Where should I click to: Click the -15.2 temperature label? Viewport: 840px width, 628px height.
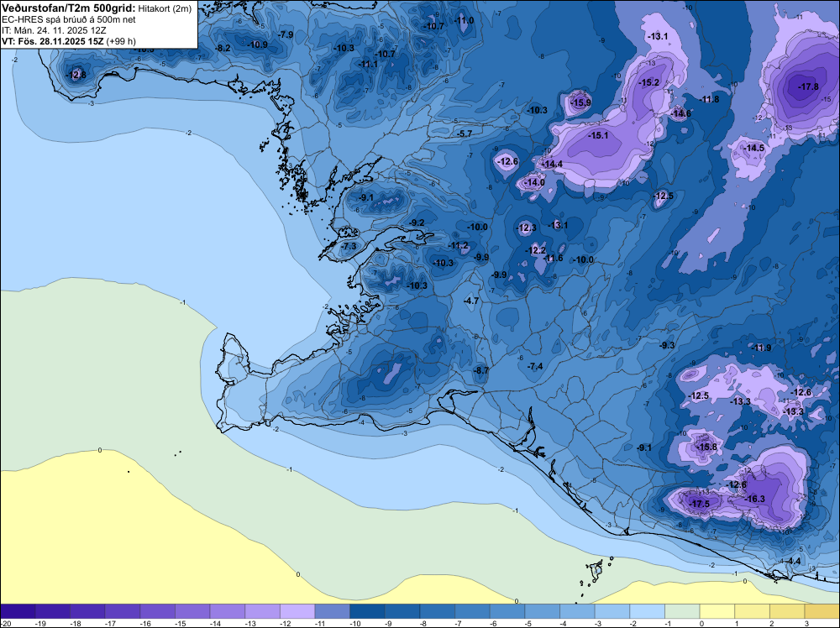point(648,82)
